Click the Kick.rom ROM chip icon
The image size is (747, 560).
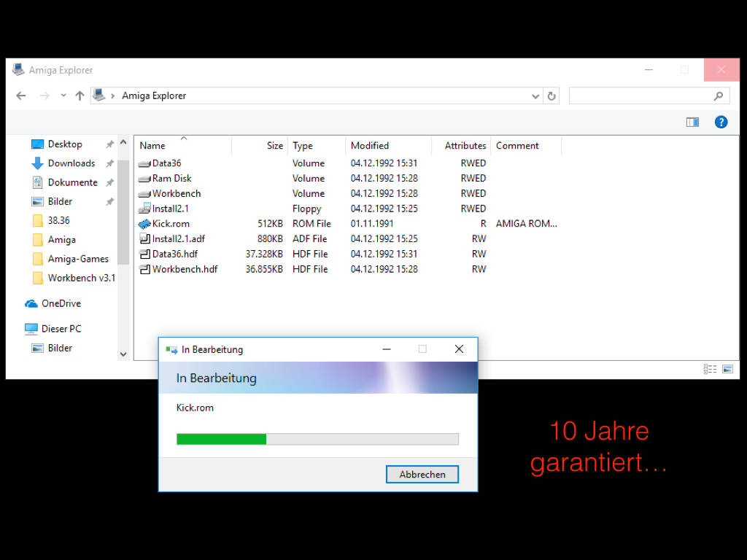pos(144,224)
